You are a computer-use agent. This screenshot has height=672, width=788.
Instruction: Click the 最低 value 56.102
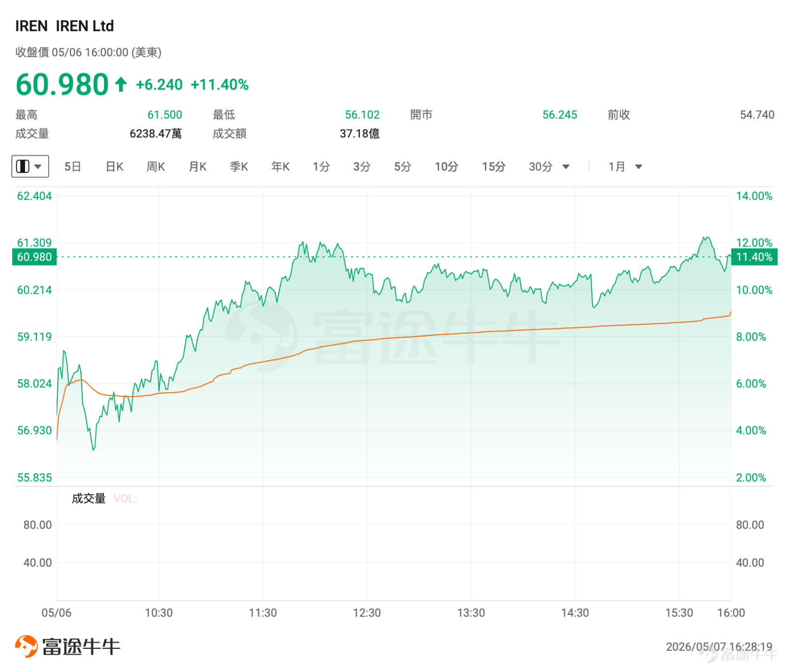click(362, 115)
